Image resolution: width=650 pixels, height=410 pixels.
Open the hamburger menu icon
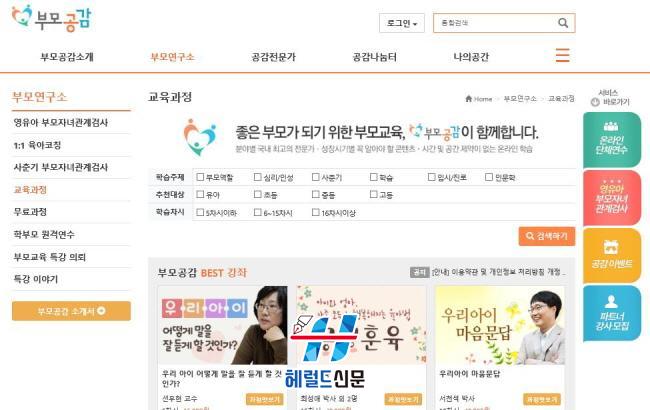563,55
